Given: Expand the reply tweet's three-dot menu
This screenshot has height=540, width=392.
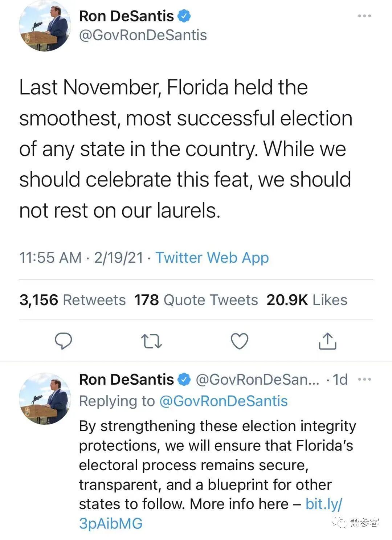Looking at the screenshot, I should tap(364, 380).
